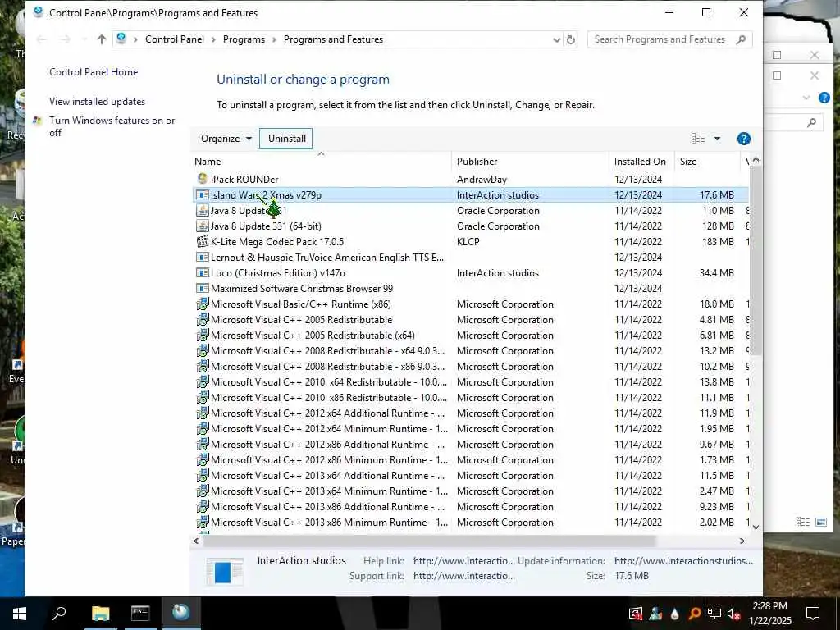Click the Control Panel icon in address bar
Screen dimensions: 840x630
pos(121,39)
